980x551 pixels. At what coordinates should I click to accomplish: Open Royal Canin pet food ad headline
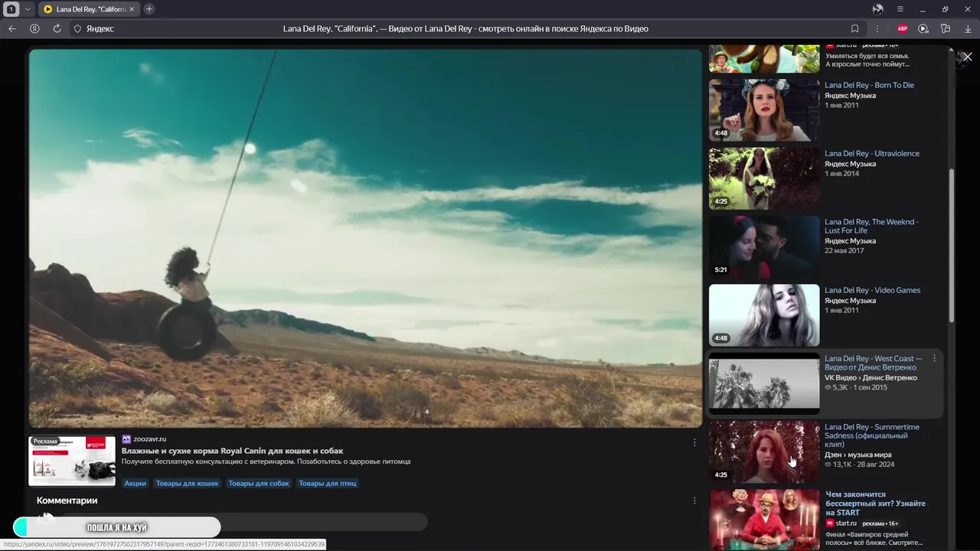[232, 451]
